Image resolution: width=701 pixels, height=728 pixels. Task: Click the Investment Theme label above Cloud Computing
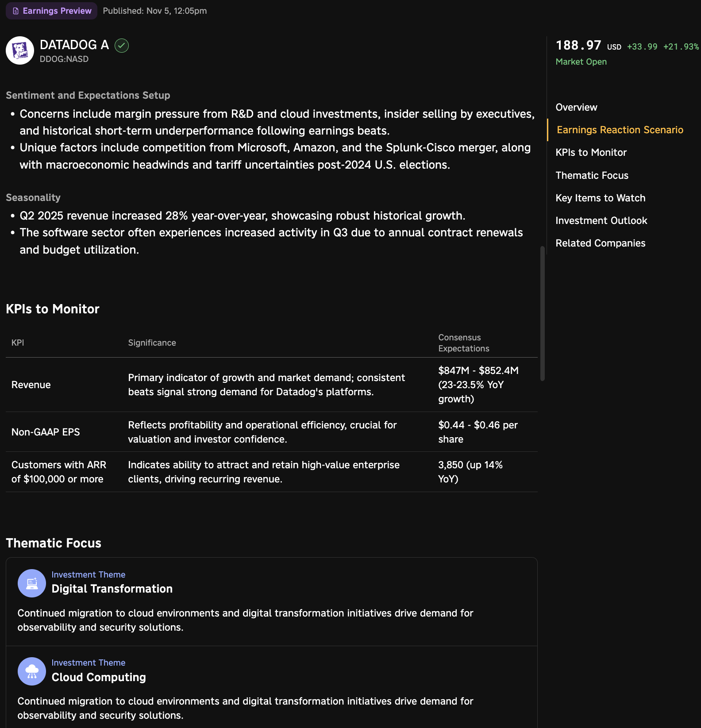tap(89, 663)
